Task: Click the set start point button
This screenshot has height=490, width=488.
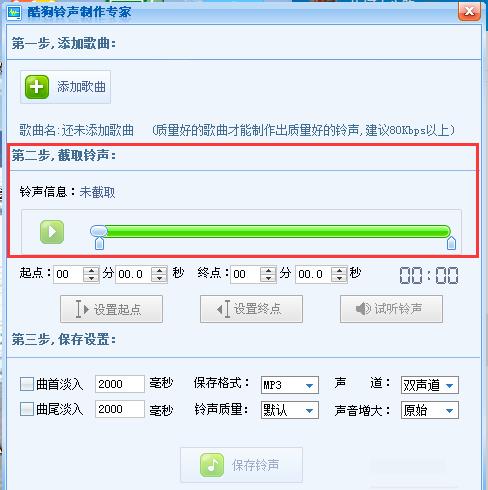Action: [x=111, y=309]
